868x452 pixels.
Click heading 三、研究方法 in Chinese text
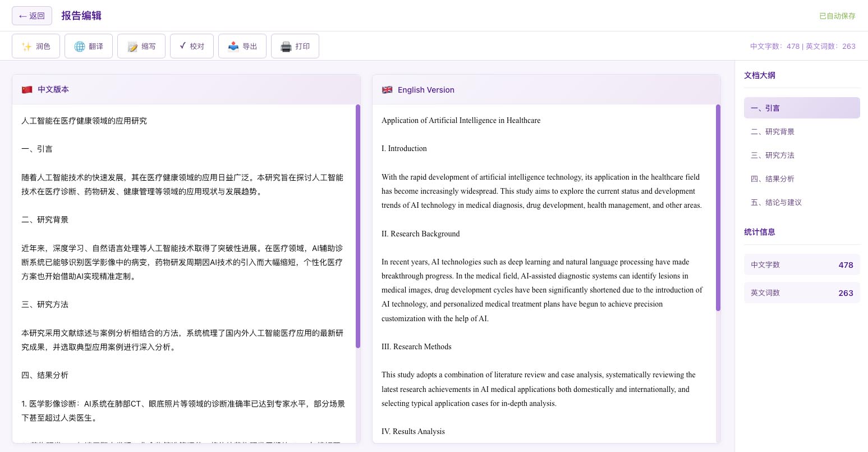[45, 304]
